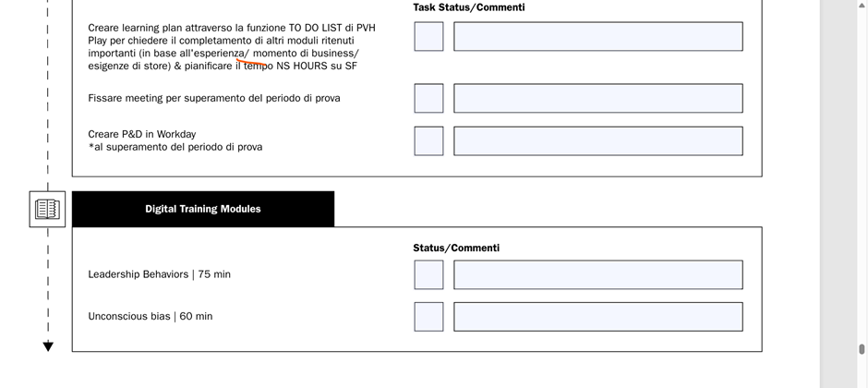Click the downward arrowhead ending the dashed timeline
This screenshot has width=868, height=388.
coord(48,346)
